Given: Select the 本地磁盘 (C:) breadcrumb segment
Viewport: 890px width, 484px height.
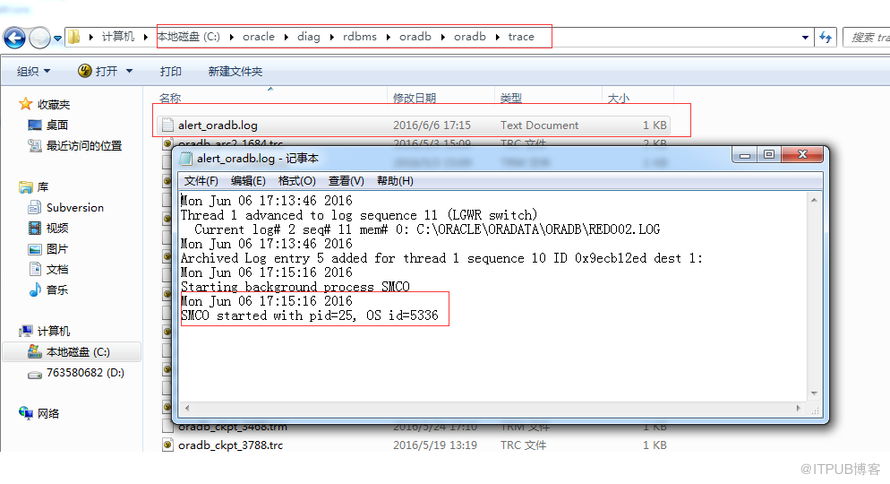Looking at the screenshot, I should pos(188,37).
